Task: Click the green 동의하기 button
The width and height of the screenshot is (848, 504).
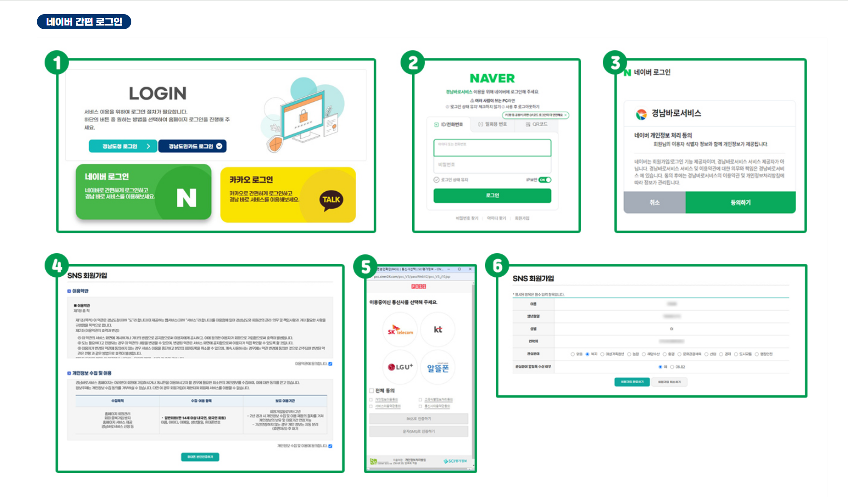Action: pyautogui.click(x=740, y=202)
